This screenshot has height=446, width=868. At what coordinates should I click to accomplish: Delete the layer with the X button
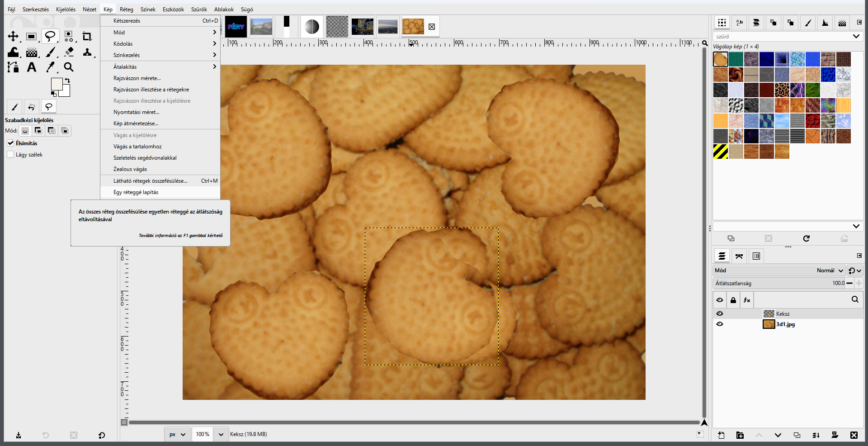tap(854, 435)
